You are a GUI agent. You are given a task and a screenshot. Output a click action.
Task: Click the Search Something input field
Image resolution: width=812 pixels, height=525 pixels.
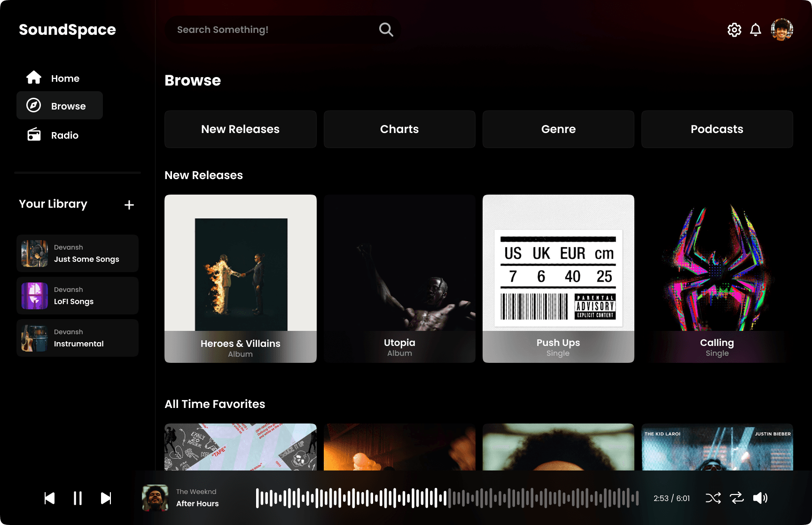(x=282, y=30)
